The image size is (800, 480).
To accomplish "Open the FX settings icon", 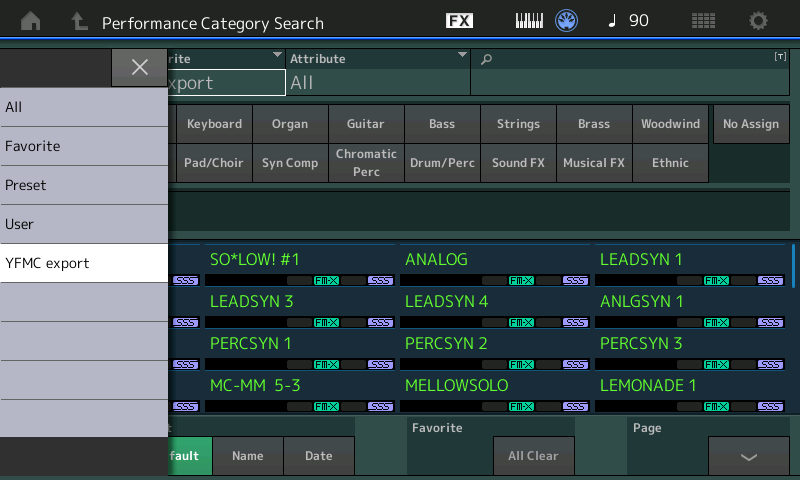I will coord(459,21).
